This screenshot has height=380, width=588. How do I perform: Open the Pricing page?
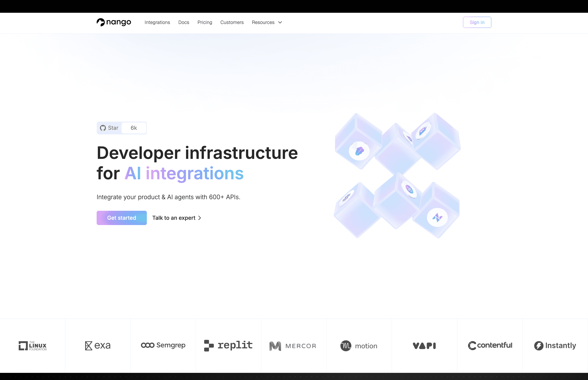click(205, 22)
